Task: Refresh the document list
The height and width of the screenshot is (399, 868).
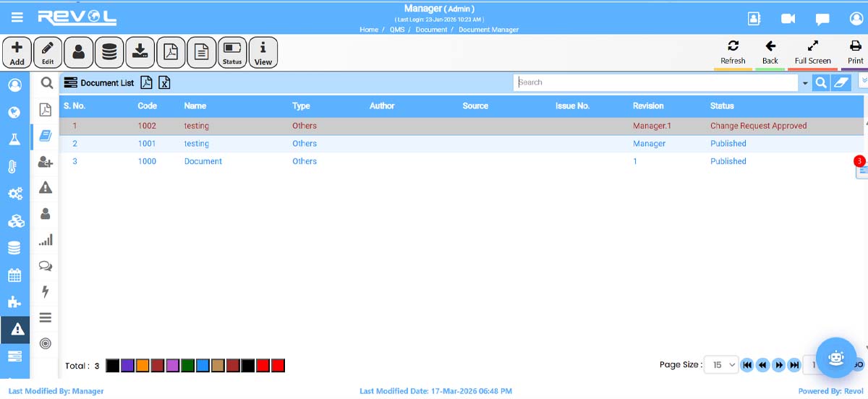Action: 733,53
